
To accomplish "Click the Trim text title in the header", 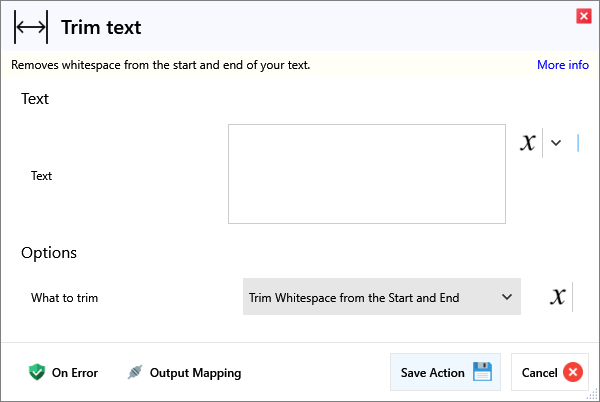I will (x=101, y=27).
